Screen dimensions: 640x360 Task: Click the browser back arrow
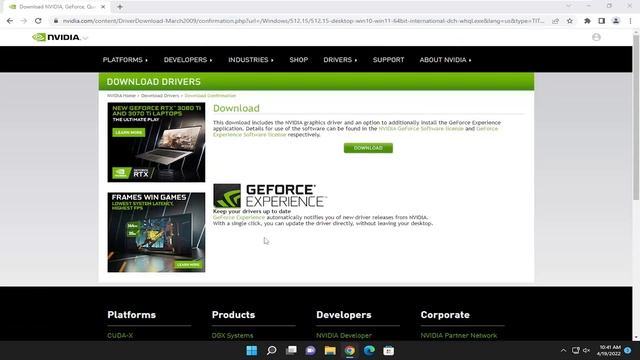tap(10, 21)
